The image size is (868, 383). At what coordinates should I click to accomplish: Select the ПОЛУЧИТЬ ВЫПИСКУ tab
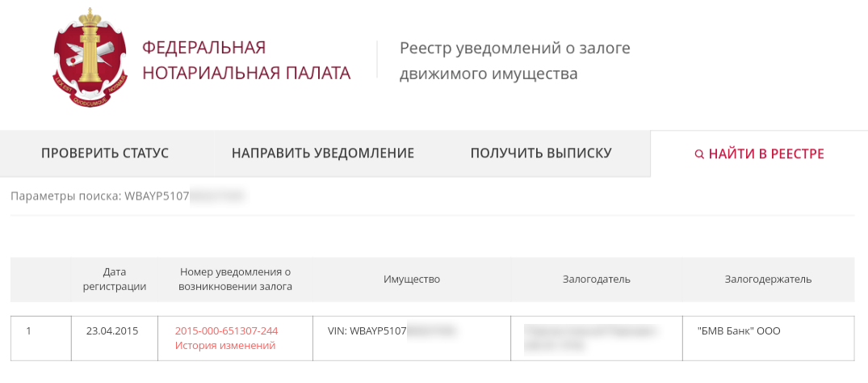(x=541, y=154)
